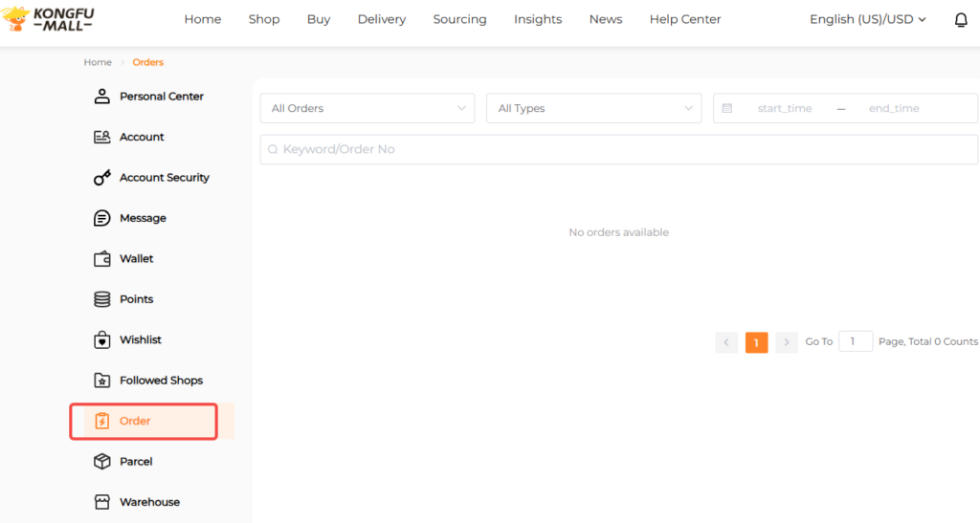Click the Keyword/Order No search field
Viewport: 980px width, 523px height.
[x=618, y=149]
